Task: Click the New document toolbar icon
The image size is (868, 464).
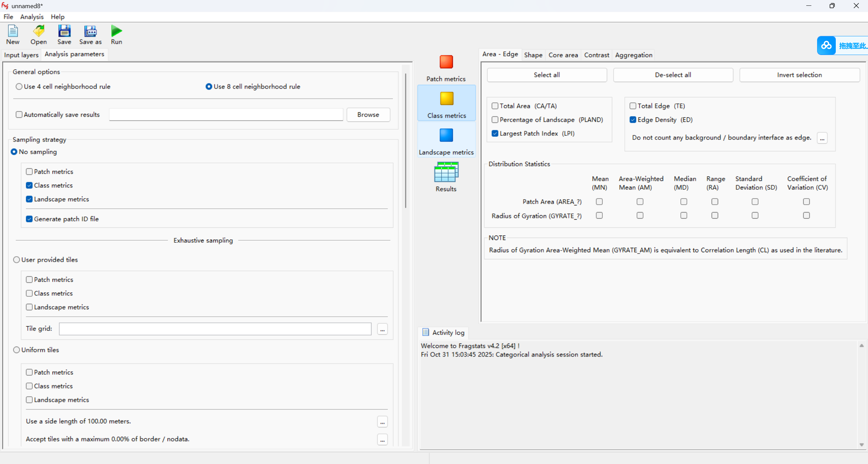Action: click(13, 31)
